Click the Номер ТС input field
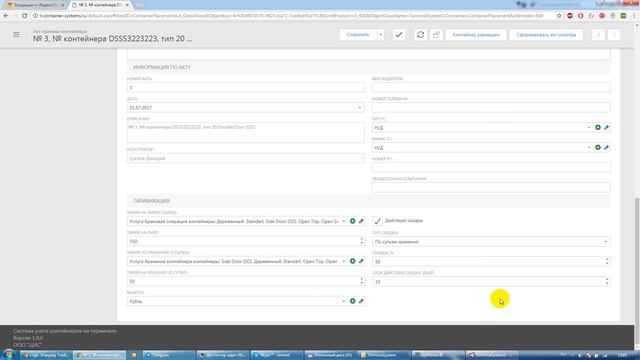This screenshot has width=640, height=360. [491, 167]
